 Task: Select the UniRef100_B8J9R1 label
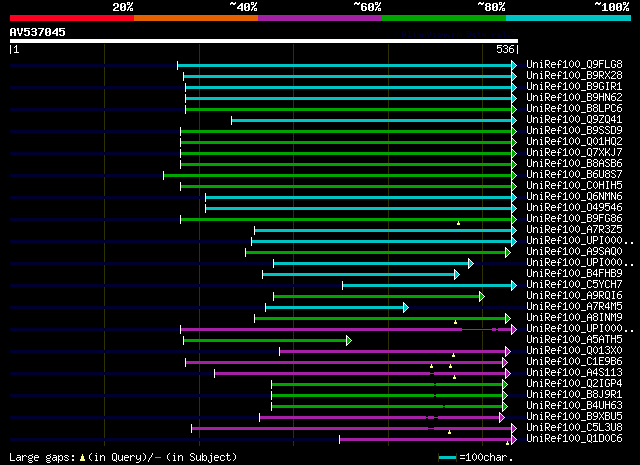point(574,395)
